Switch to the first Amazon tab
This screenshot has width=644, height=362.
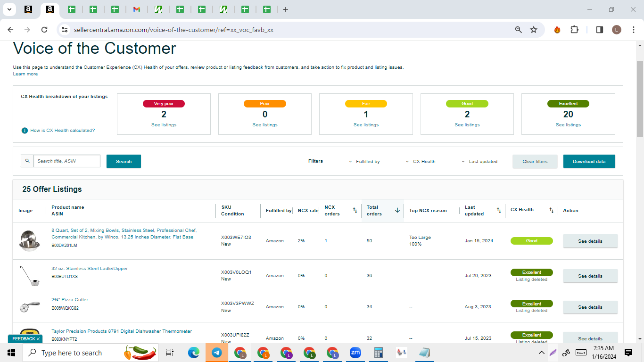(x=28, y=9)
